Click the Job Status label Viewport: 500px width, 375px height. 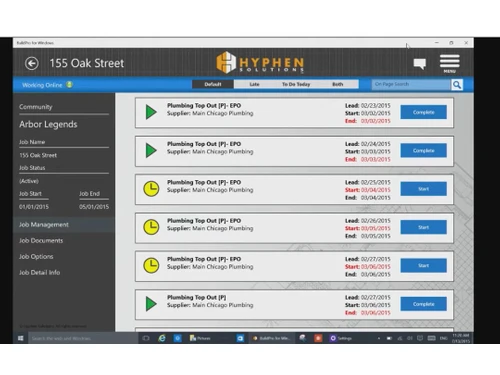[x=32, y=168]
